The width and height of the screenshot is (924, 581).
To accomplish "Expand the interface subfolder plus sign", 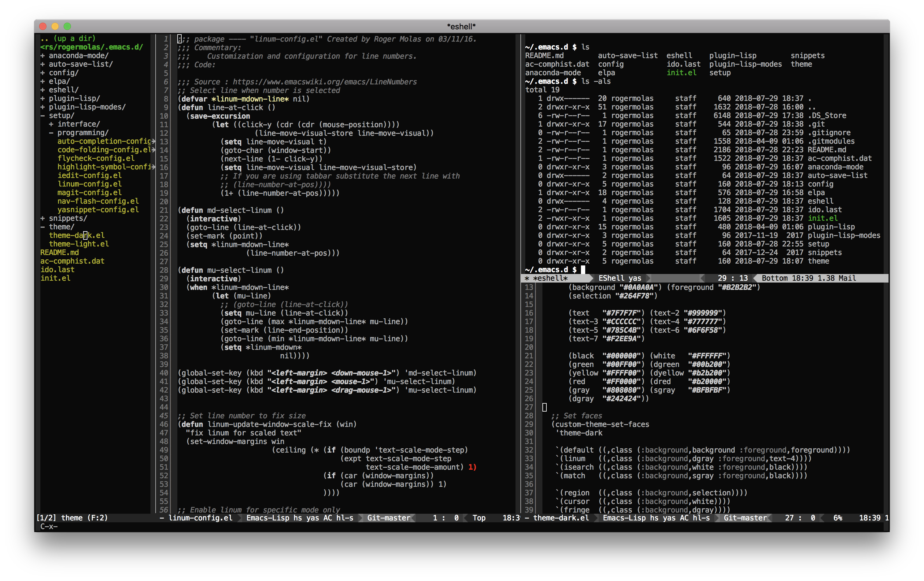I will 51,124.
